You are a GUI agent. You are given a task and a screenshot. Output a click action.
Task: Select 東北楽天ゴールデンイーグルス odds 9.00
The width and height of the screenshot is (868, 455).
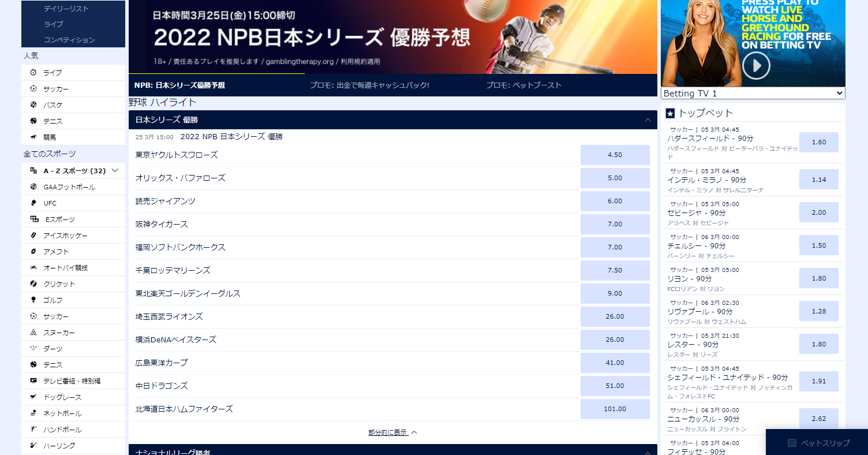pyautogui.click(x=615, y=293)
